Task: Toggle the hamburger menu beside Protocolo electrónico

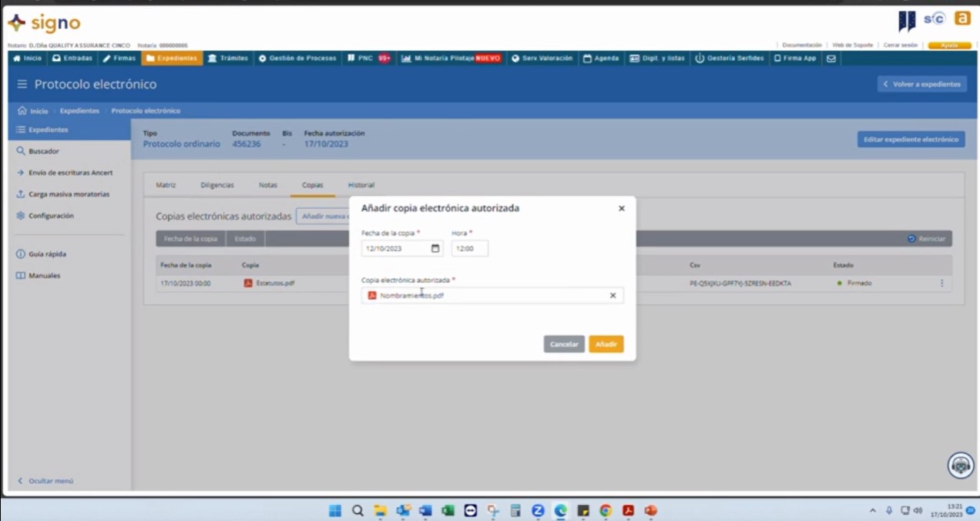Action: (22, 84)
